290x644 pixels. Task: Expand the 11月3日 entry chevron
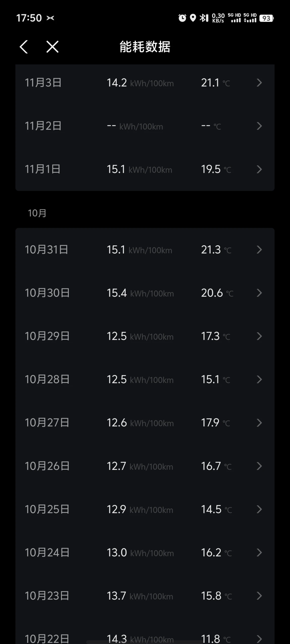259,83
